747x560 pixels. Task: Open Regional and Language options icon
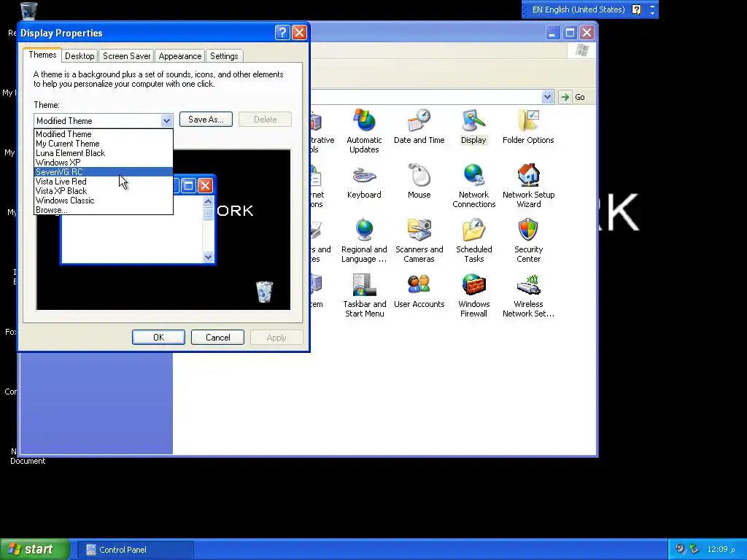point(364,241)
